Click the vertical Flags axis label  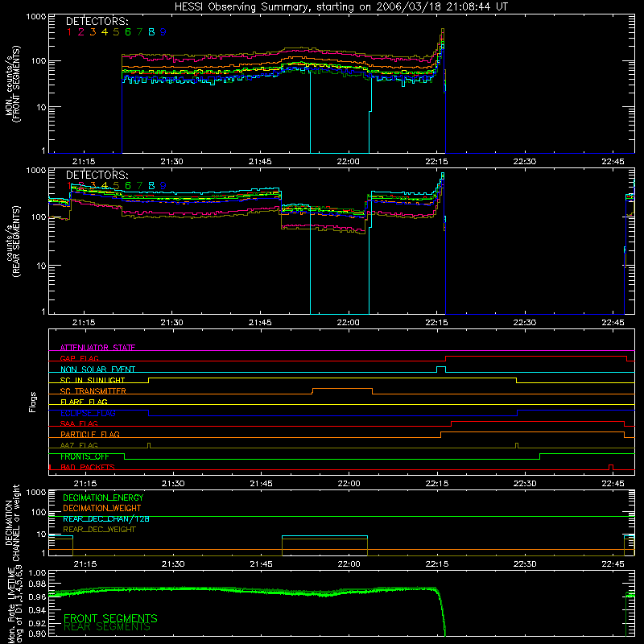pyautogui.click(x=32, y=402)
